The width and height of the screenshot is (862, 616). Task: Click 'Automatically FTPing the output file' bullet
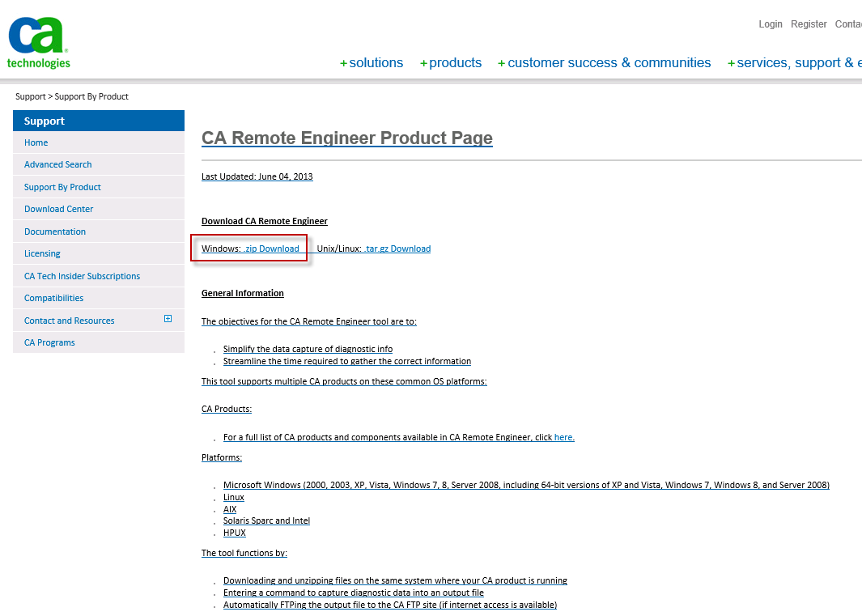coord(390,605)
